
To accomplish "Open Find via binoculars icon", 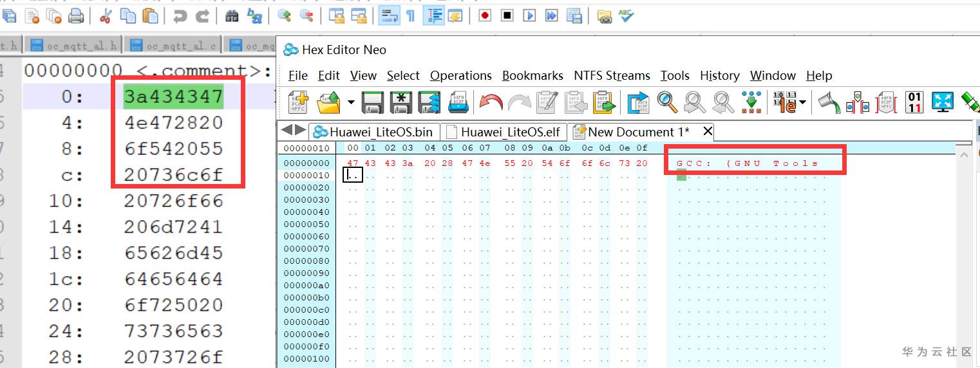I will tap(232, 15).
